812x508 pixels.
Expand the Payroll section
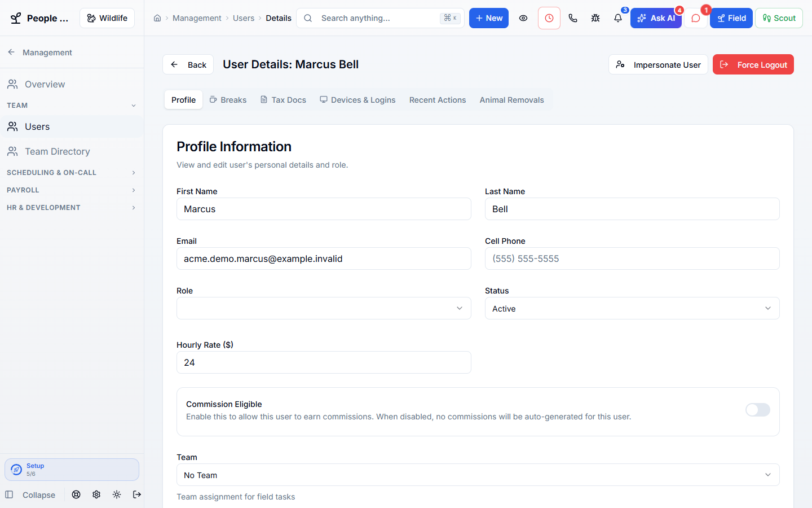point(72,190)
